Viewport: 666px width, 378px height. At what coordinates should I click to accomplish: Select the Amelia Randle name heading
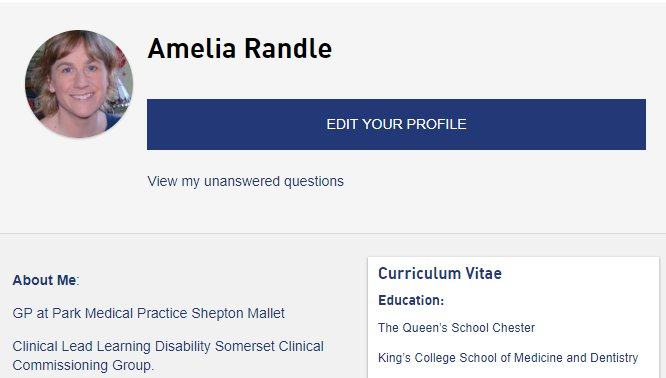pyautogui.click(x=240, y=48)
